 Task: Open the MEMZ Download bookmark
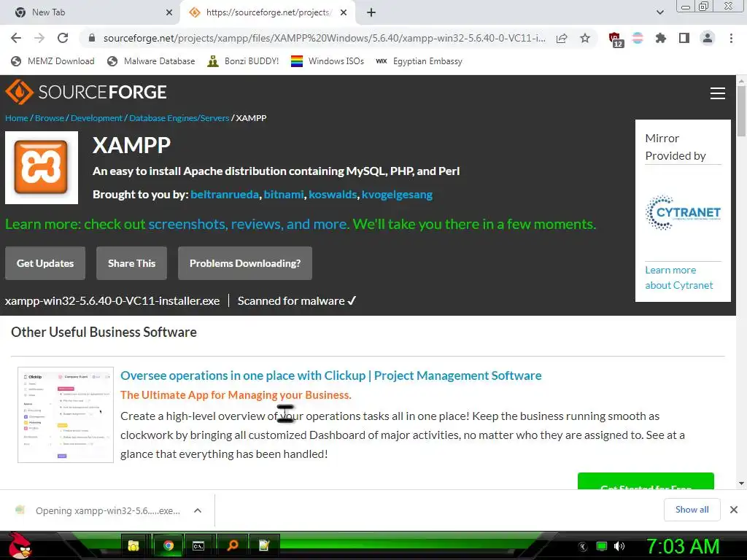tap(53, 61)
